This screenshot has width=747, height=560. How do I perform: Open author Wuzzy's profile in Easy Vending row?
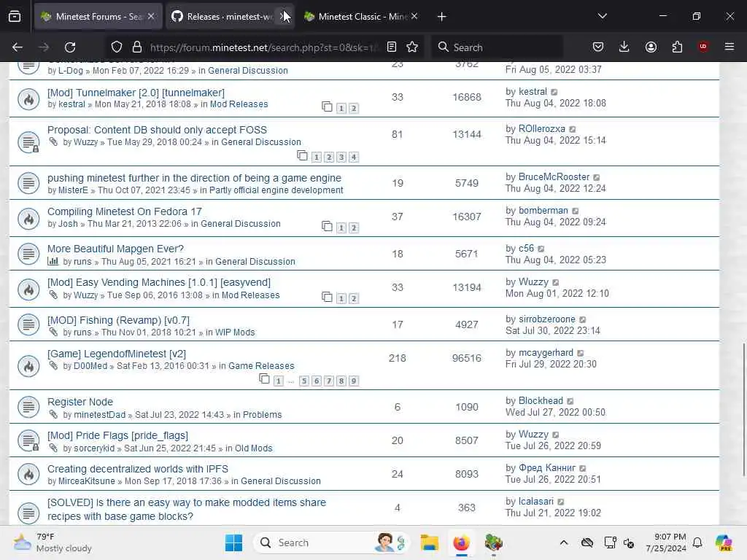tap(86, 295)
